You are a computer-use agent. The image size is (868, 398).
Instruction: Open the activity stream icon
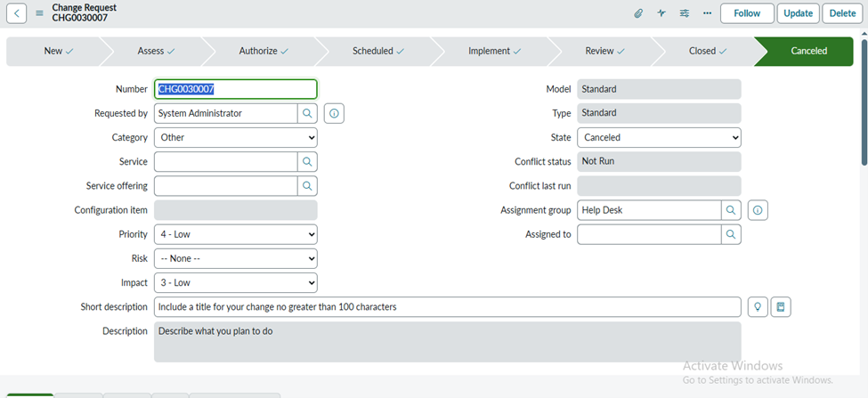tap(661, 13)
